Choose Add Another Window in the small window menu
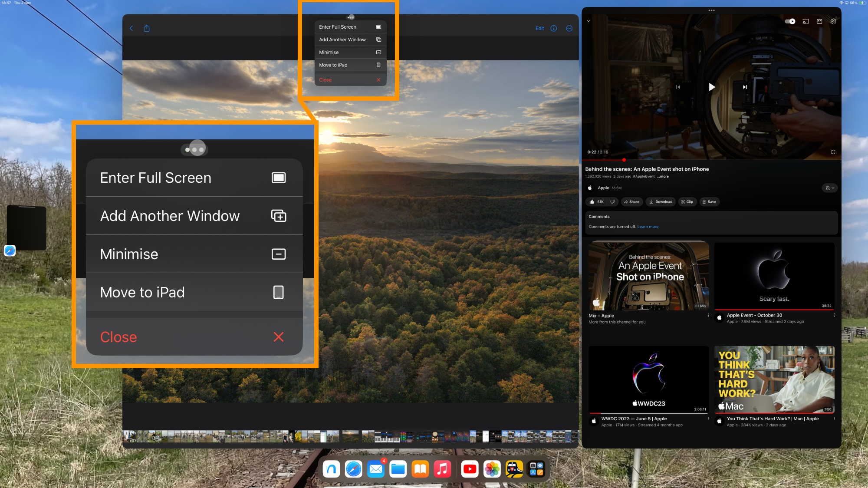The height and width of the screenshot is (488, 868). 350,40
